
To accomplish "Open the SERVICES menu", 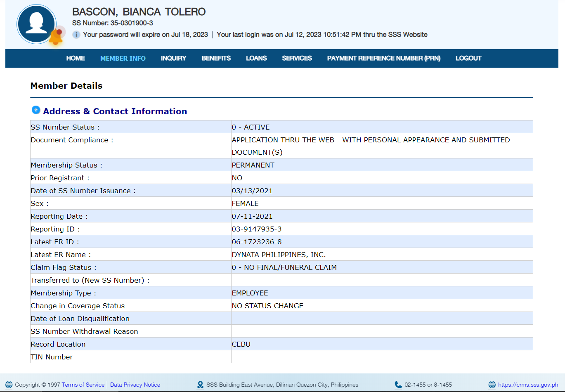I will [297, 58].
